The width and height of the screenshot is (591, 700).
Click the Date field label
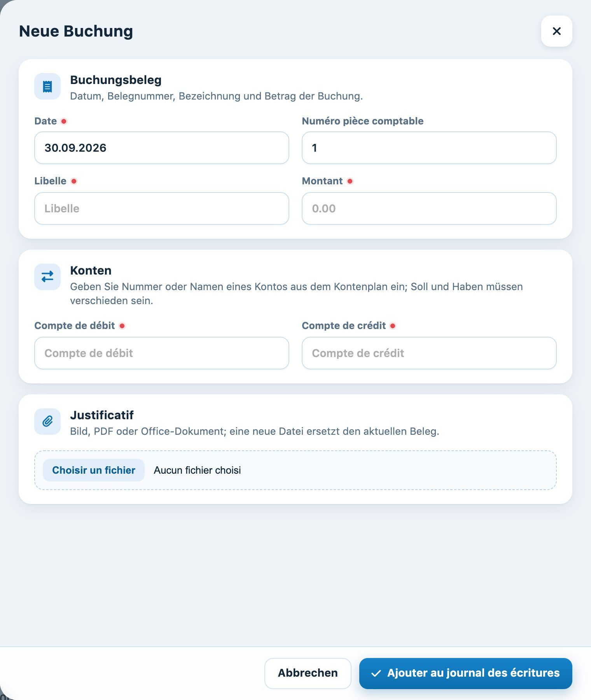45,121
